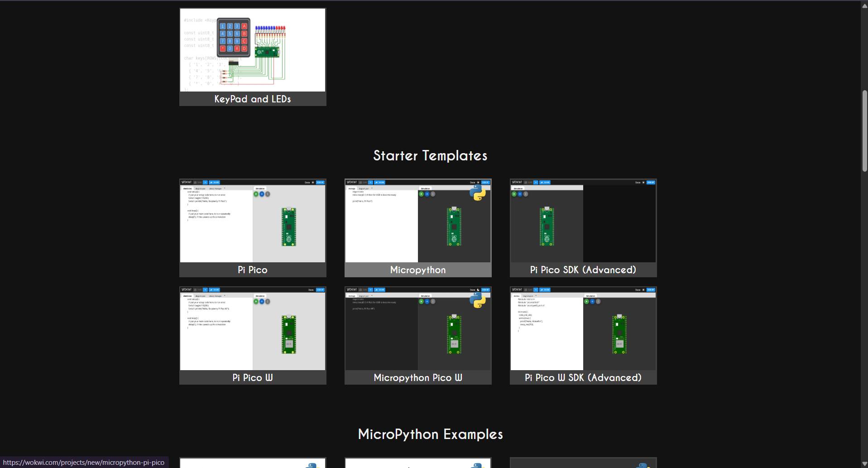
Task: Click the Starter Templates heading
Action: point(430,156)
